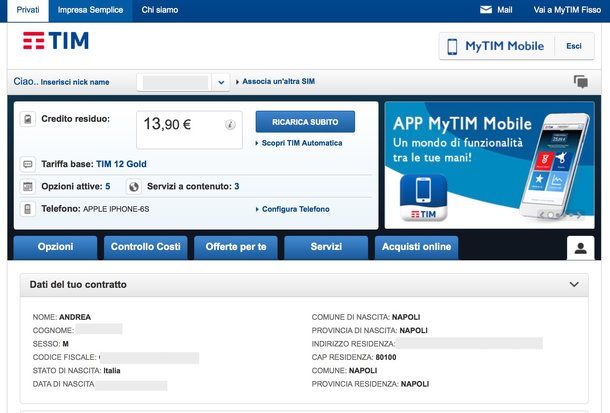The height and width of the screenshot is (413, 610).
Task: Switch to the Privati tab
Action: [x=28, y=10]
